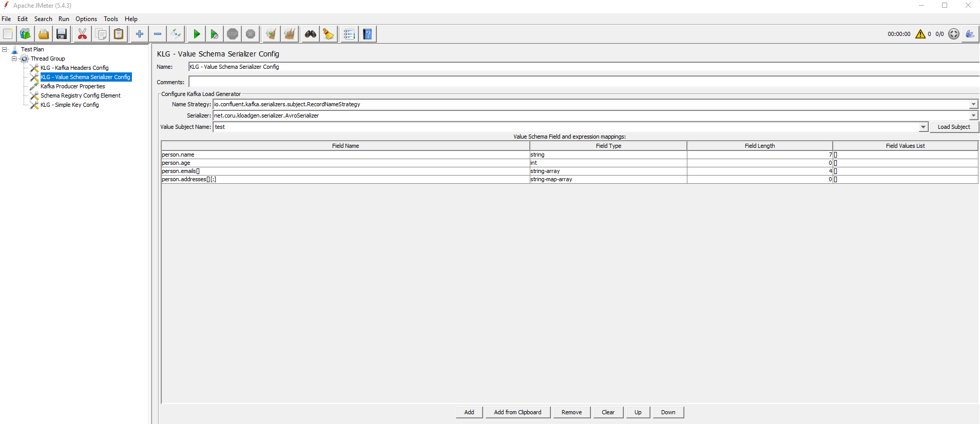
Task: Open the Value Subject Name dropdown arrow
Action: (x=923, y=127)
